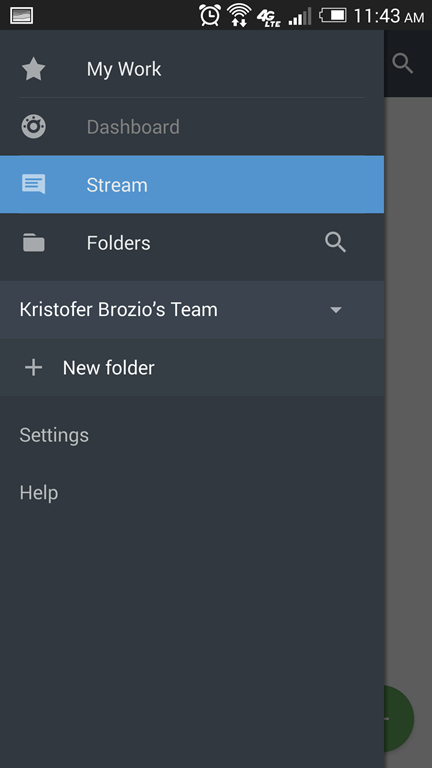Tap the top-right search icon

pos(403,64)
